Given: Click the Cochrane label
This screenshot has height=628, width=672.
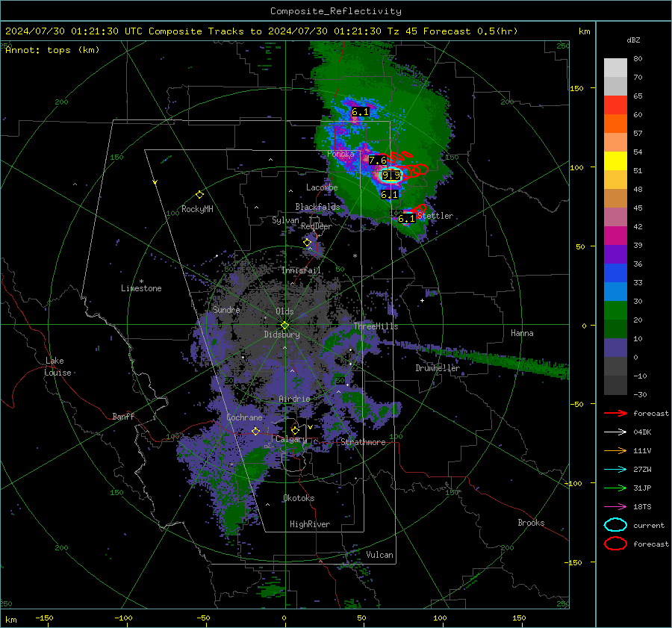Looking at the screenshot, I should 244,417.
